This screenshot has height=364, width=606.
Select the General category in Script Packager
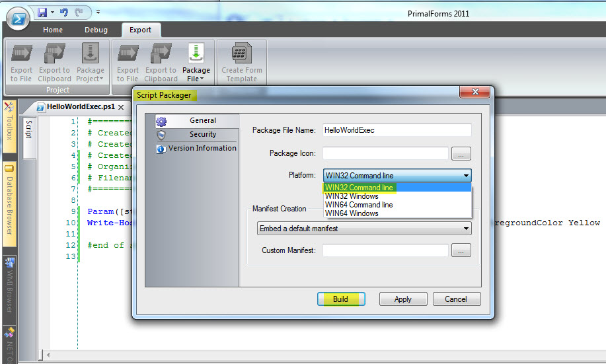pos(197,120)
